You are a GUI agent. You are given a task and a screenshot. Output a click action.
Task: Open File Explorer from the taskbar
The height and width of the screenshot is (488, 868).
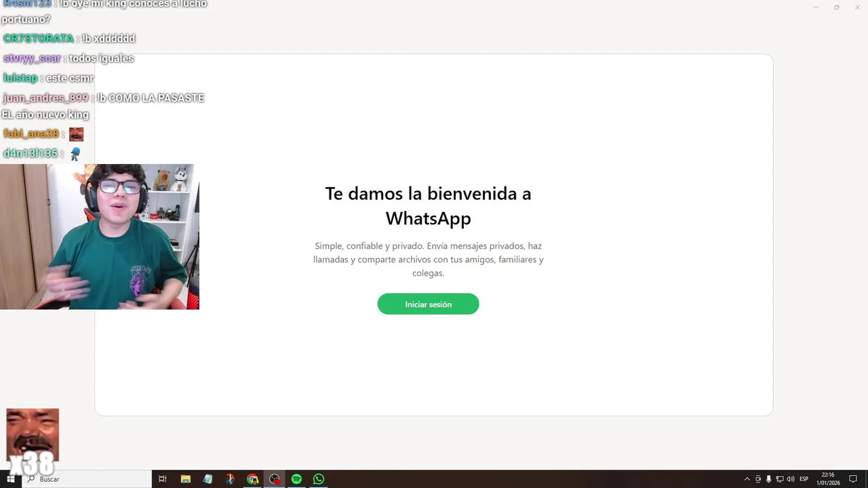(185, 479)
